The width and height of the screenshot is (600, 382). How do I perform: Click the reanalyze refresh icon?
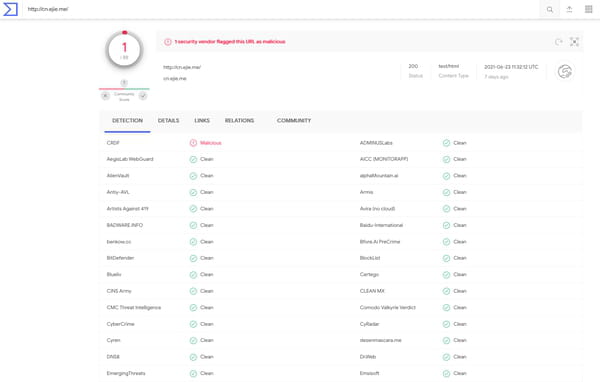click(x=559, y=42)
